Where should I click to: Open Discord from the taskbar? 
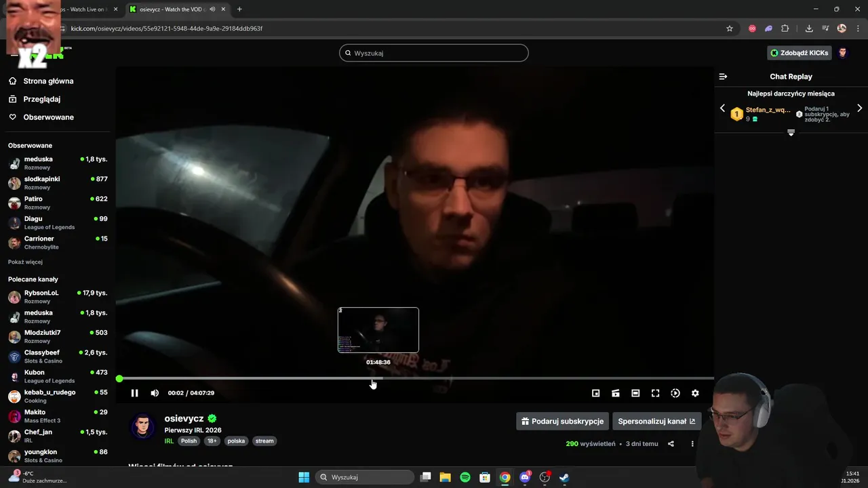pyautogui.click(x=525, y=477)
